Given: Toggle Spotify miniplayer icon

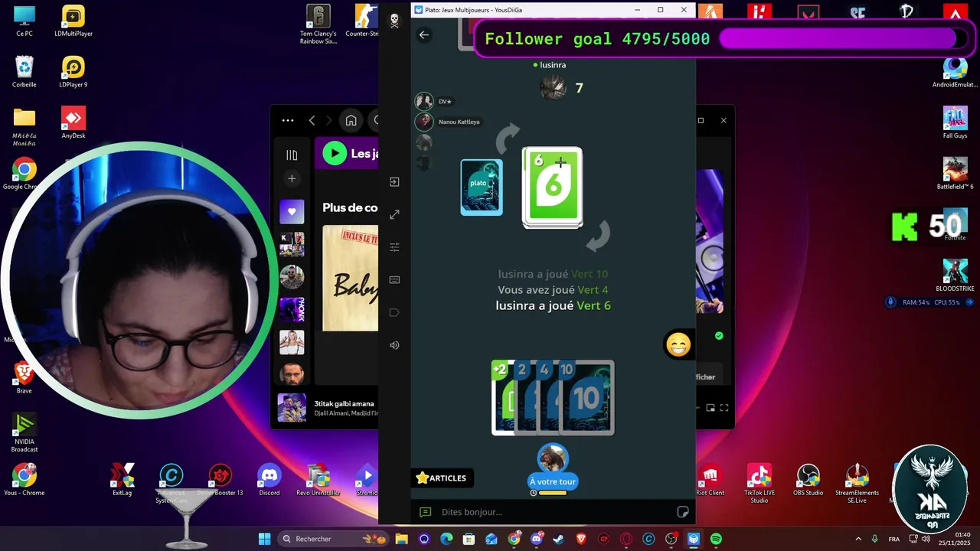Looking at the screenshot, I should pos(710,408).
